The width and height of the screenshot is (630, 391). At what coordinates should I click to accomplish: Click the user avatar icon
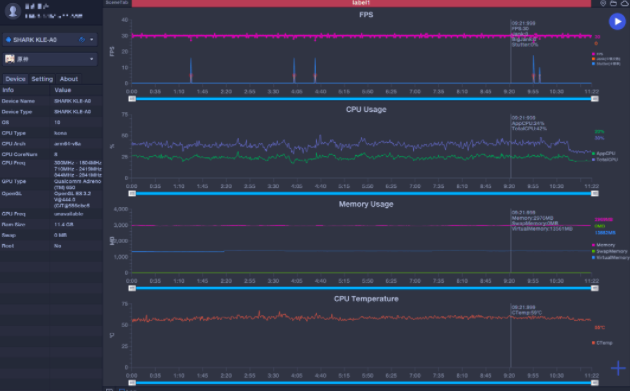click(12, 11)
